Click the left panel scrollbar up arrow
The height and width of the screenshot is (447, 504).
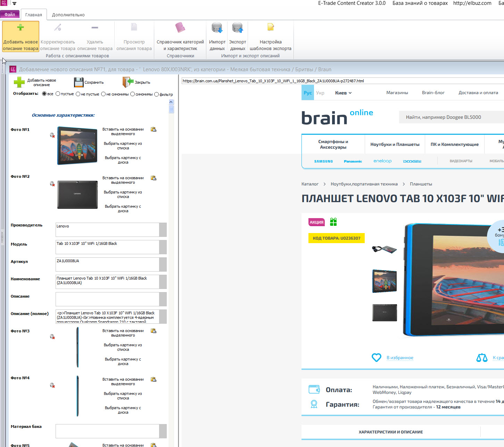coord(171,102)
